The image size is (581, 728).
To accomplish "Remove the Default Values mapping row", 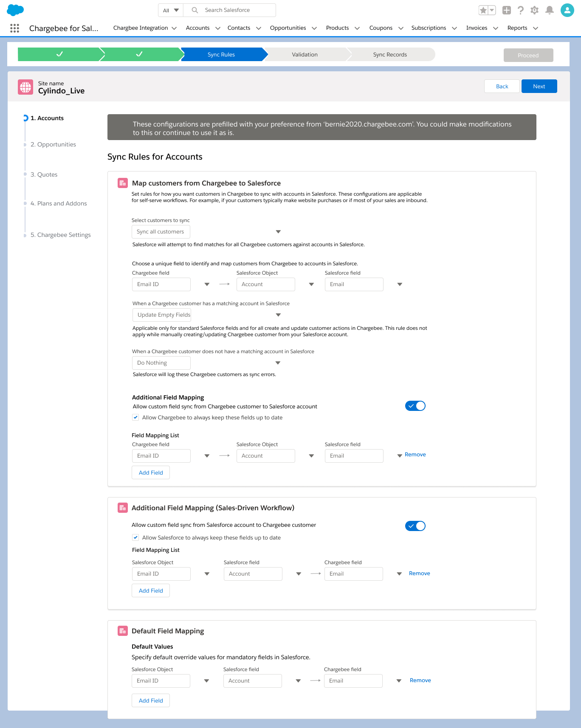I will [420, 680].
